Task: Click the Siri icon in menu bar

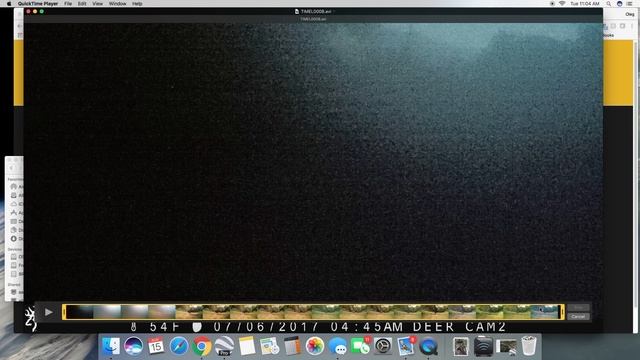Action: pyautogui.click(x=620, y=4)
